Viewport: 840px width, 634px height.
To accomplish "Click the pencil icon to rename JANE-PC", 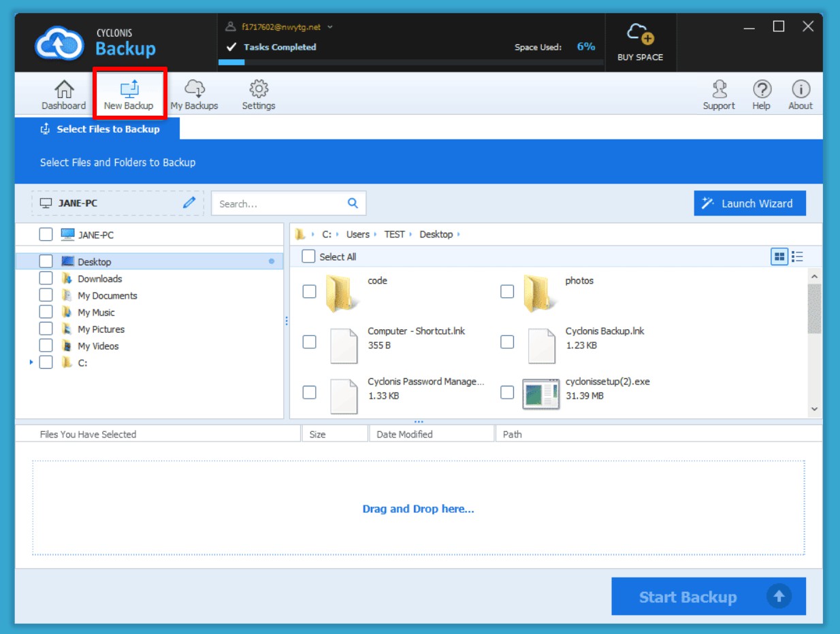I will click(x=189, y=203).
